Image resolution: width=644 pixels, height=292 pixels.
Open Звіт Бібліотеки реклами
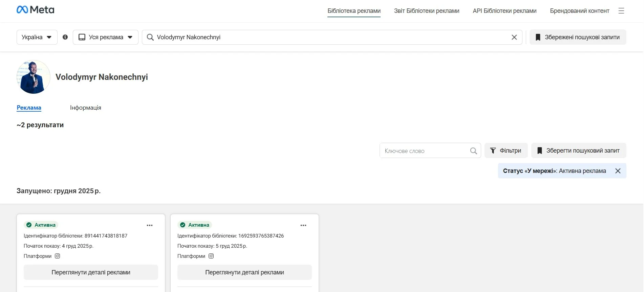click(x=427, y=11)
